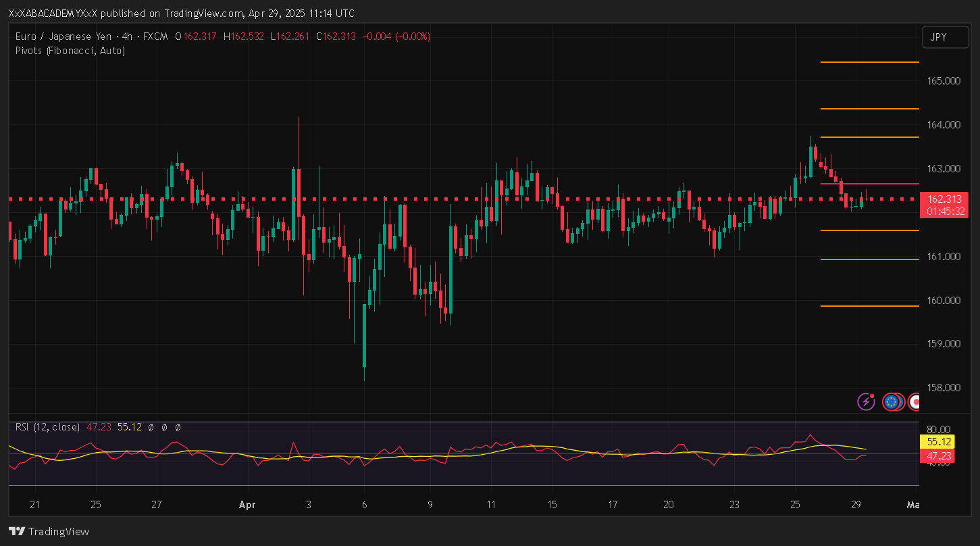Image resolution: width=980 pixels, height=546 pixels.
Task: Click the current price label 162.313
Action: click(944, 199)
